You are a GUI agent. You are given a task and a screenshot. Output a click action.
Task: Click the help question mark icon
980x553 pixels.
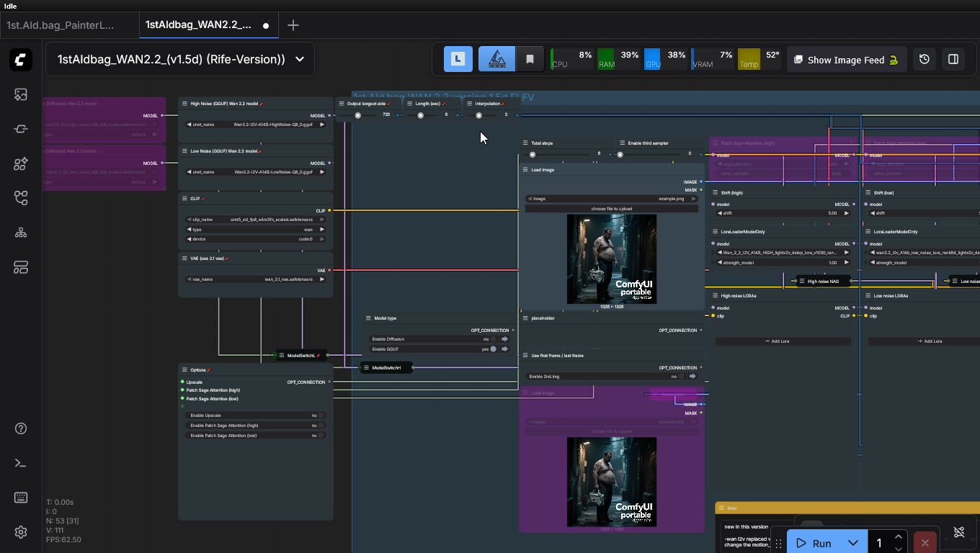click(x=21, y=428)
